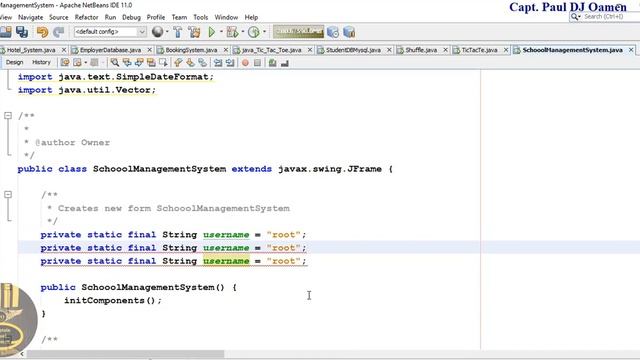640x360 pixels.
Task: Jump to Previous Bookmark icon
Action: coord(178,62)
